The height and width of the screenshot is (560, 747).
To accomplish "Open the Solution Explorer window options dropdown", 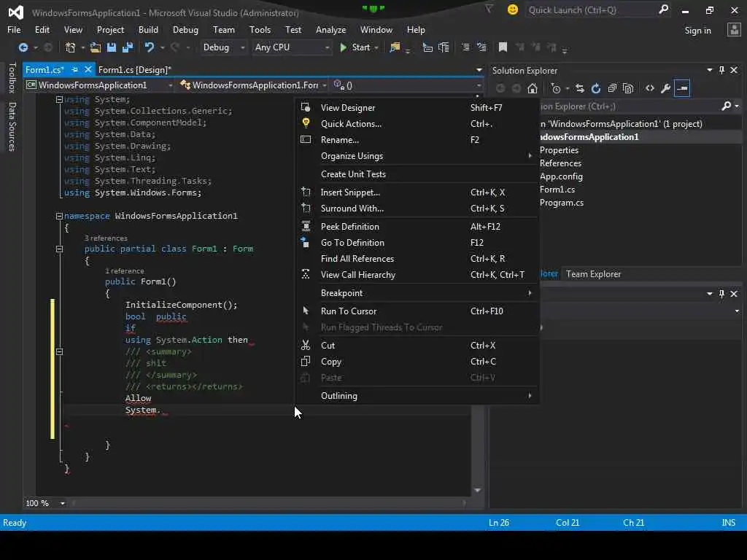I will point(709,70).
